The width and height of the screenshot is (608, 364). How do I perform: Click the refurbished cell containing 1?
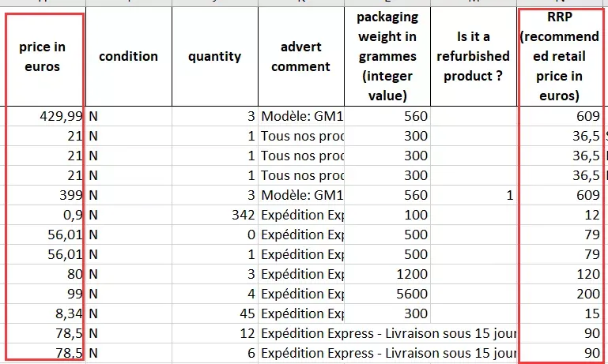click(474, 195)
